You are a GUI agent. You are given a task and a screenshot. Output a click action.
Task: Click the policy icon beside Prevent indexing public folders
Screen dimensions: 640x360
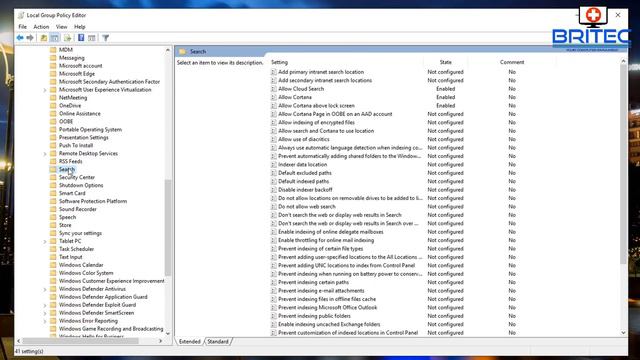[x=273, y=316]
